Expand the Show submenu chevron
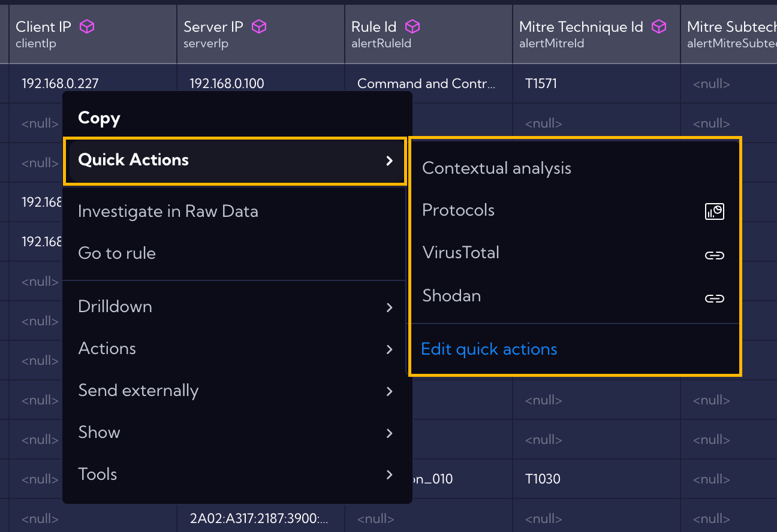This screenshot has width=777, height=532. tap(390, 433)
